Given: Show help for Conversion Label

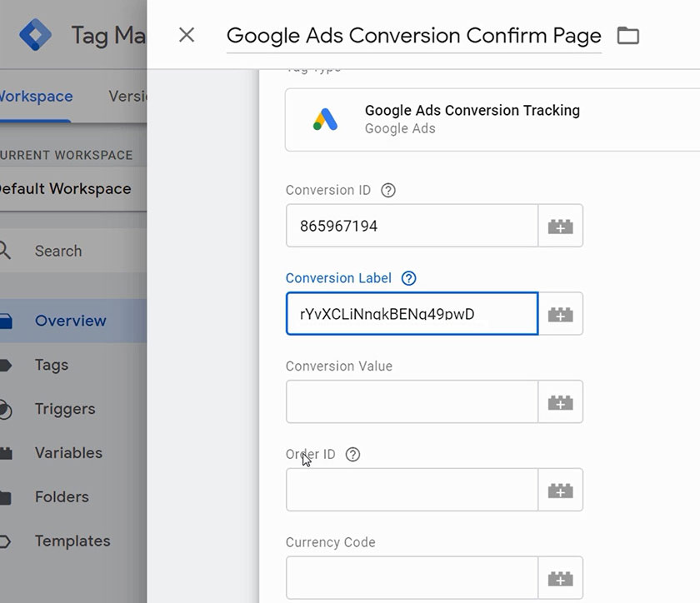Looking at the screenshot, I should tap(408, 278).
